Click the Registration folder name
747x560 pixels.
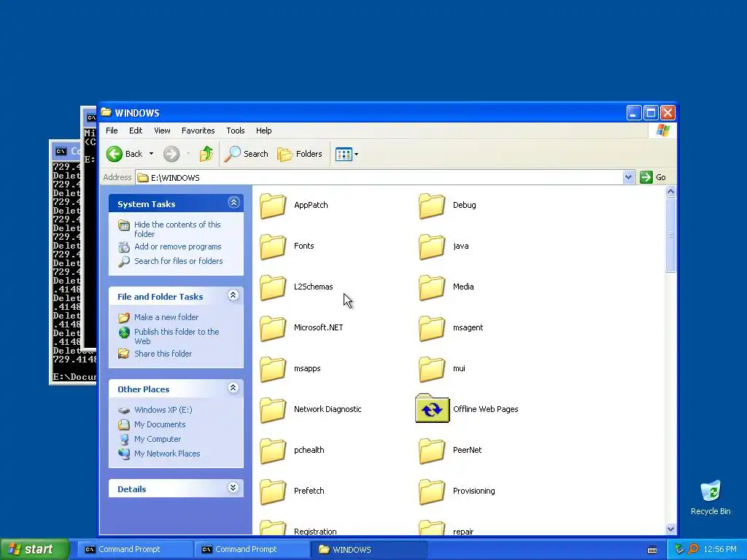[x=315, y=532]
